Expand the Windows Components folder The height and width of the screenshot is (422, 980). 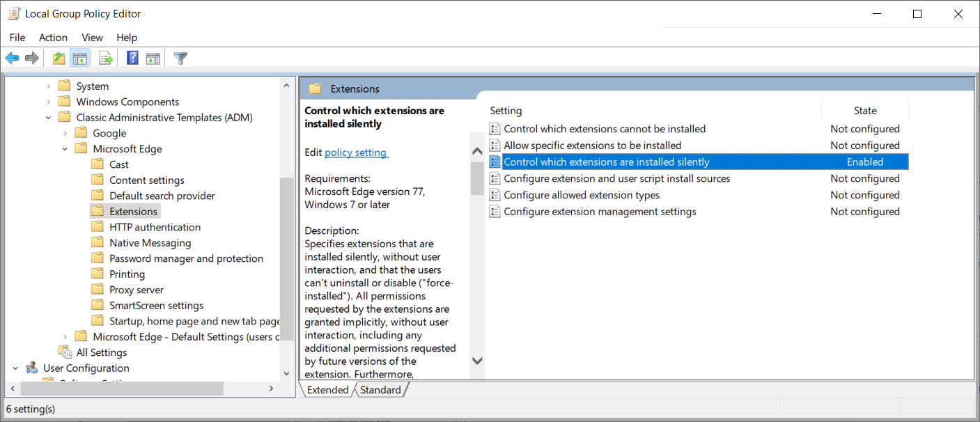[49, 102]
